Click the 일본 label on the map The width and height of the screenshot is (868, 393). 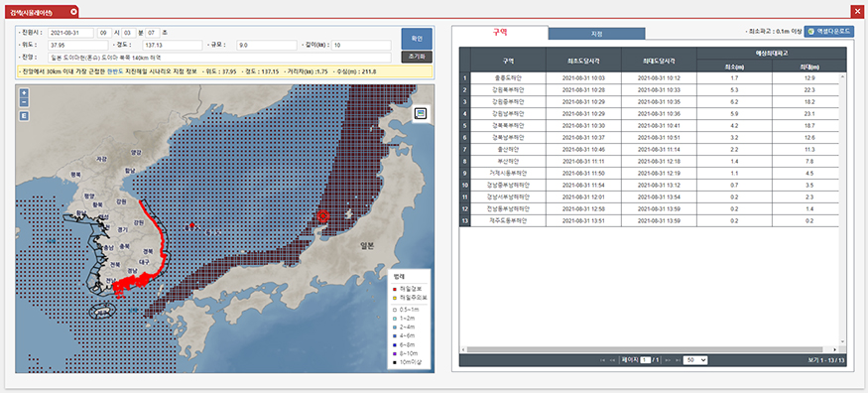(367, 246)
